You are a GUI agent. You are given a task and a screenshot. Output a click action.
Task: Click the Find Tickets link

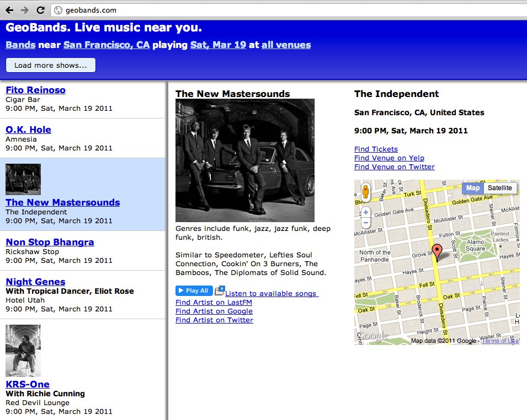pos(376,149)
